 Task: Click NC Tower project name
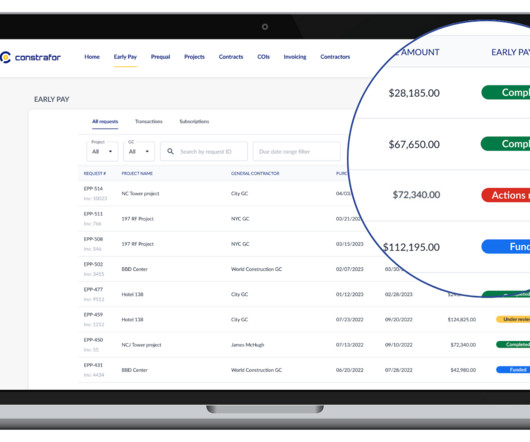(140, 194)
